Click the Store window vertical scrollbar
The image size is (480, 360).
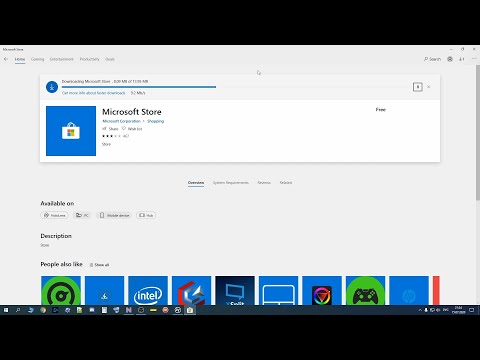pyautogui.click(x=478, y=133)
